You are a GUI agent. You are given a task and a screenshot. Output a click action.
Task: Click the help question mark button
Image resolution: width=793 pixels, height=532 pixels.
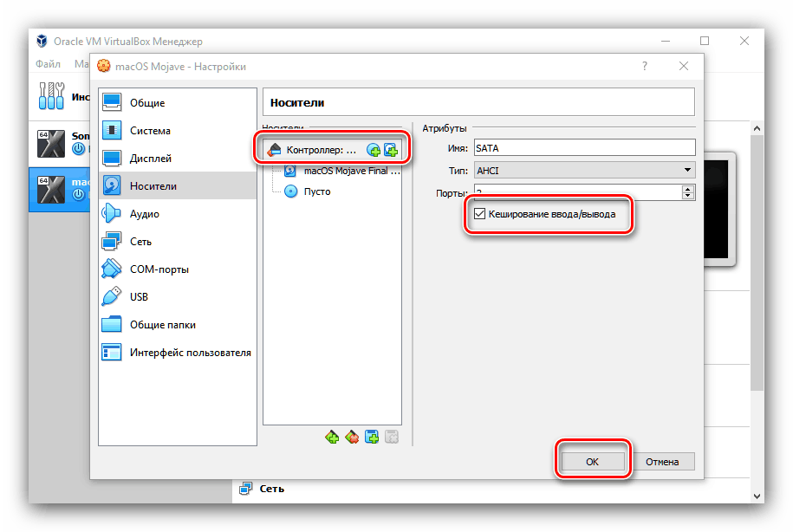point(644,66)
